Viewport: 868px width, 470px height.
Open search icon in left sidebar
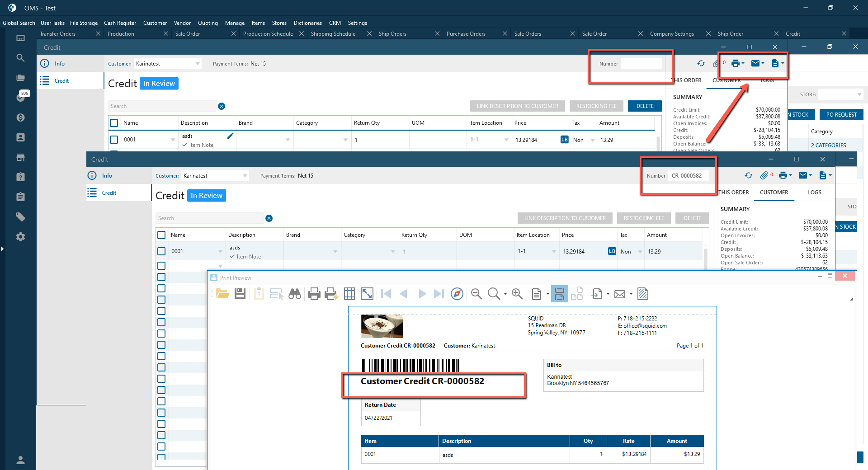coord(20,58)
